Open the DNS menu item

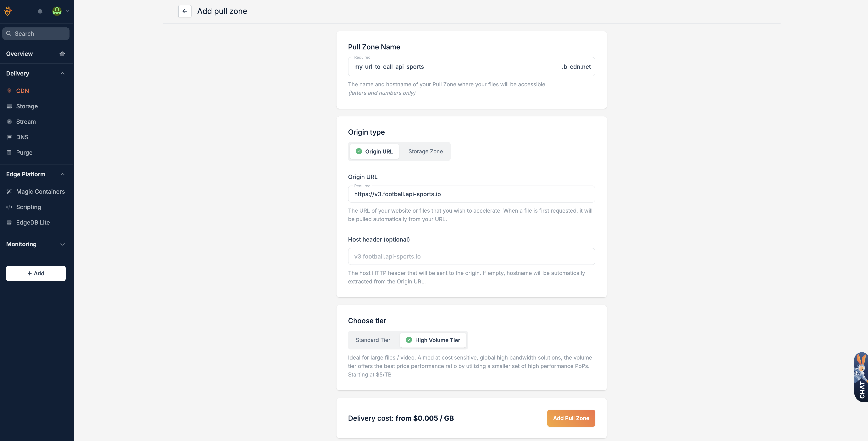coord(22,137)
